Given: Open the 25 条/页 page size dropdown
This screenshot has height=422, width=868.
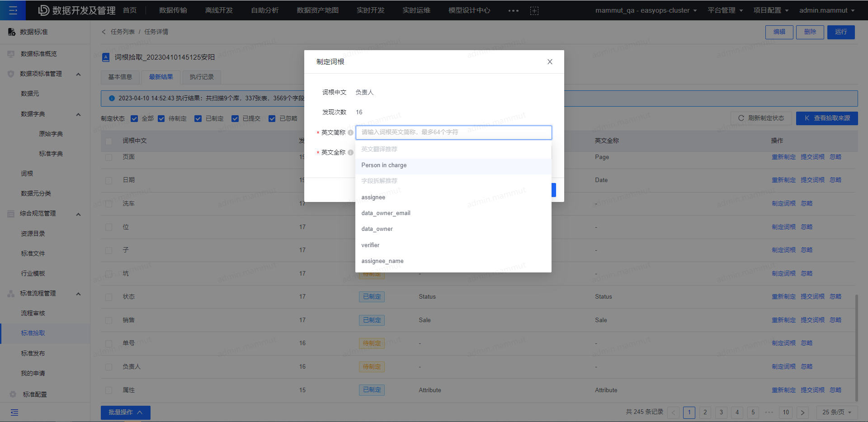Looking at the screenshot, I should (836, 412).
